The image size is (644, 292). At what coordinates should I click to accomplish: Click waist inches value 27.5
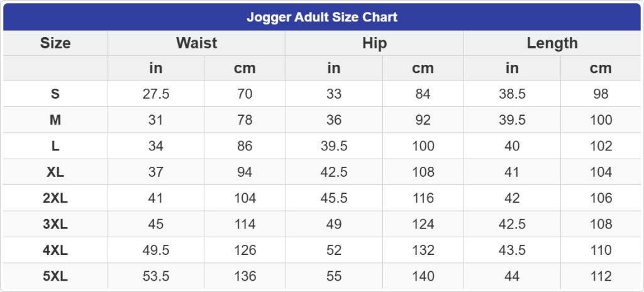(x=156, y=94)
